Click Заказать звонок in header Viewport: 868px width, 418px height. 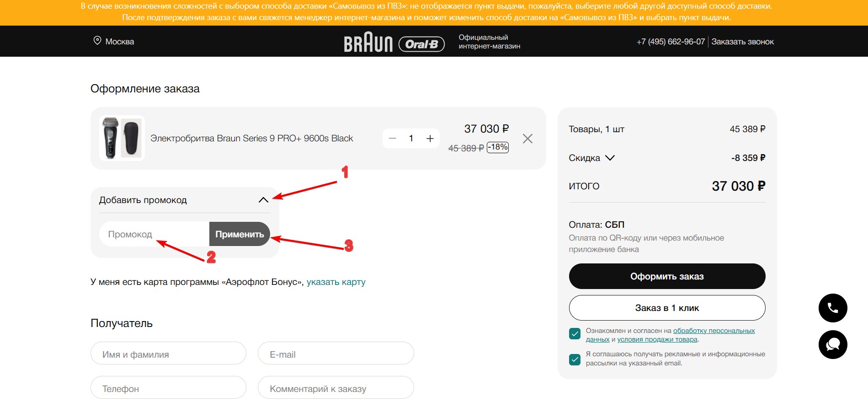[x=742, y=42]
